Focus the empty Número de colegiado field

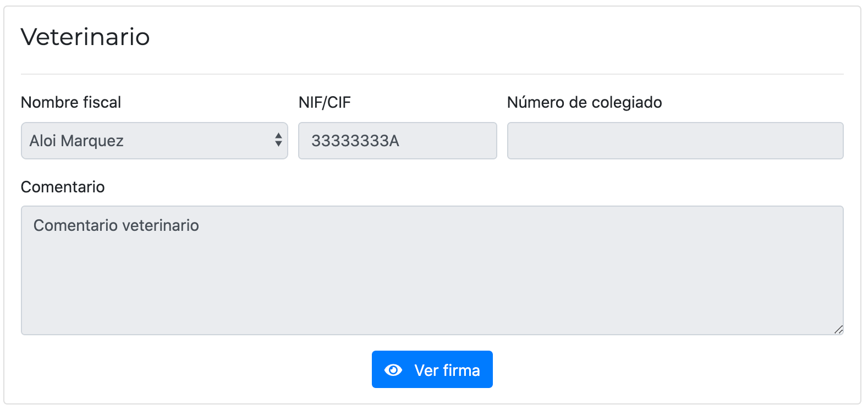[675, 141]
